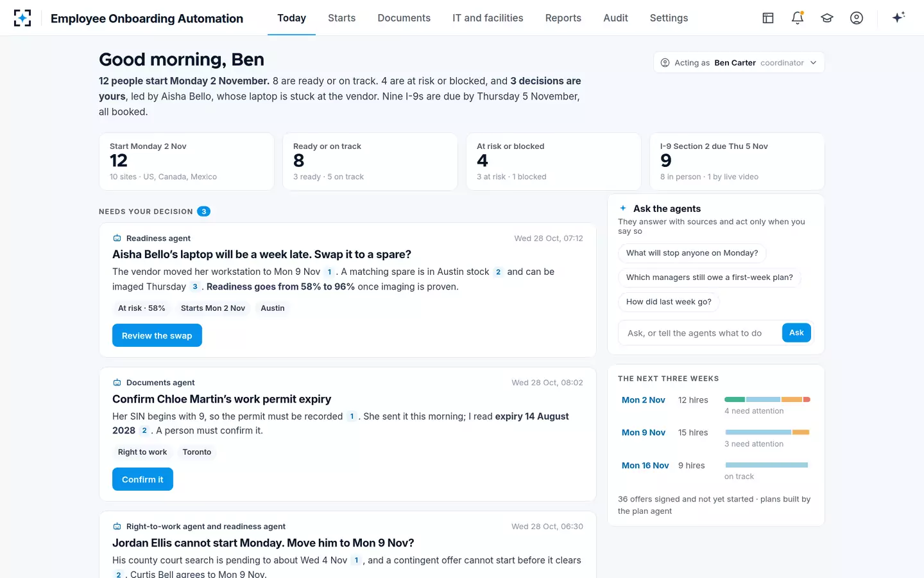The height and width of the screenshot is (578, 924).
Task: Open the sparkle AI assistant icon
Action: point(898,17)
